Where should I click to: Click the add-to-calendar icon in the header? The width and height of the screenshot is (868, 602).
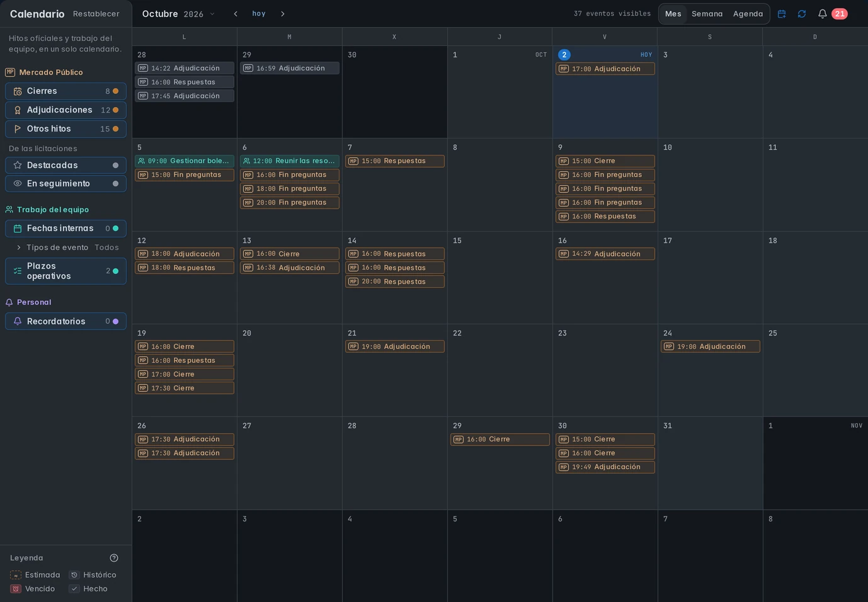[782, 14]
